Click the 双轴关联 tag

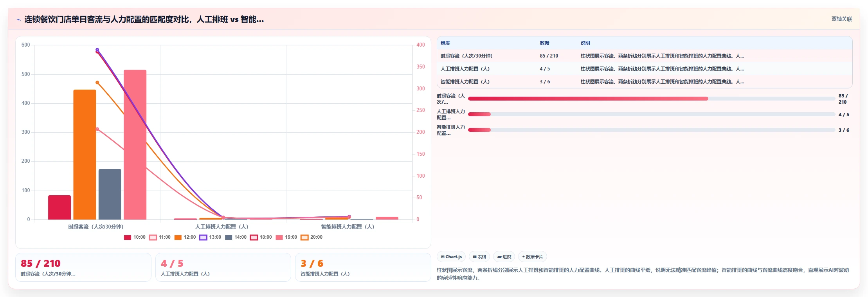point(841,19)
